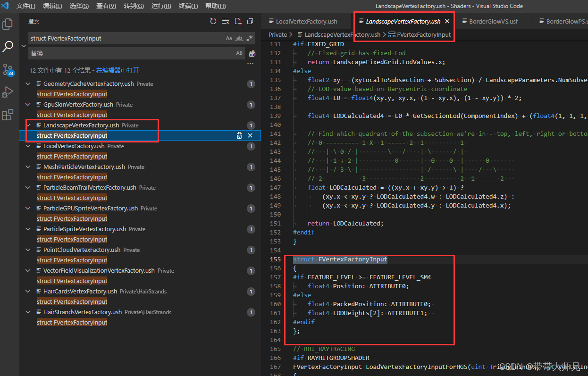Open a new search editor
The image size is (588, 376).
[x=238, y=21]
